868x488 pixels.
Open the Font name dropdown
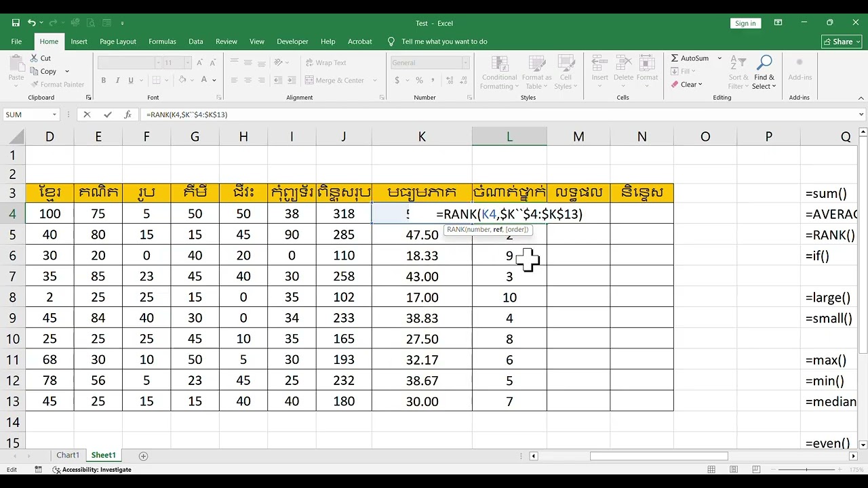(158, 63)
